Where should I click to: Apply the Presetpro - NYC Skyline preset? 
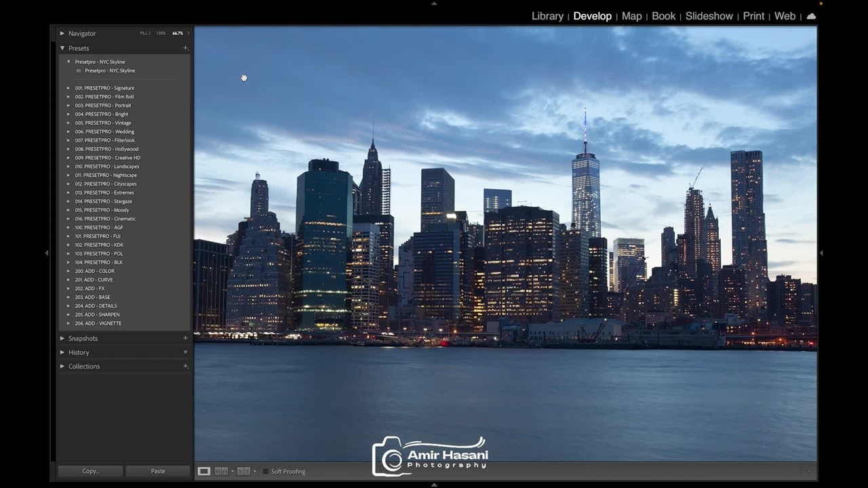[110, 70]
